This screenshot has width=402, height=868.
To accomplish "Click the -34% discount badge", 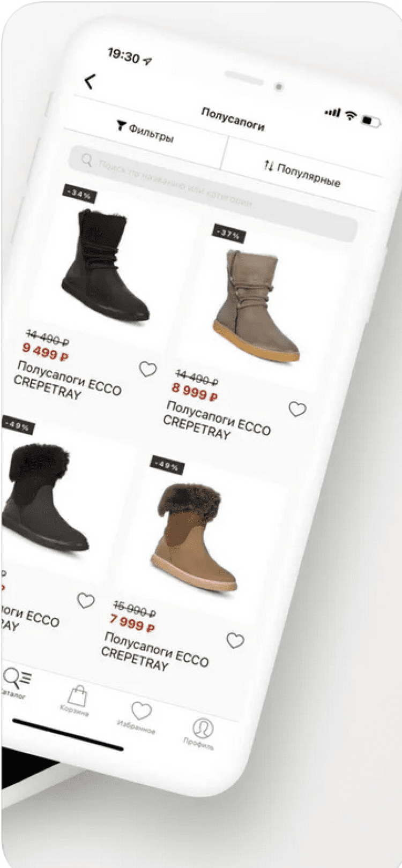I will (80, 194).
